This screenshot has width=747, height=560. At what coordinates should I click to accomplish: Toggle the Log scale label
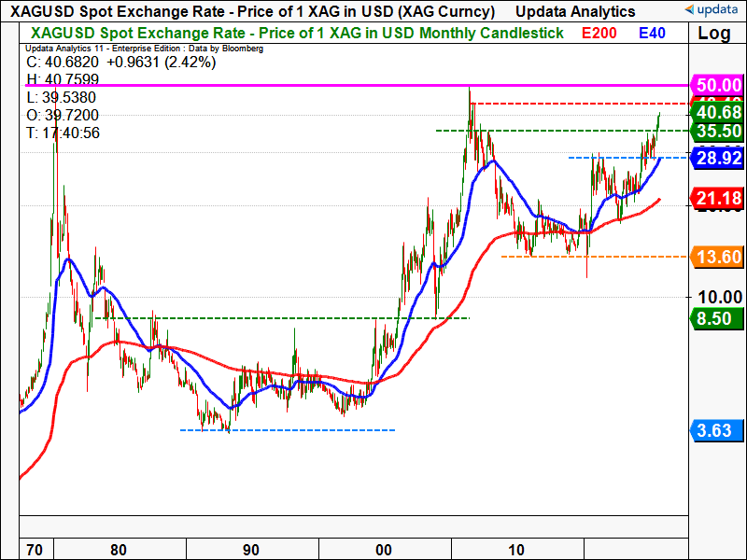coord(714,34)
